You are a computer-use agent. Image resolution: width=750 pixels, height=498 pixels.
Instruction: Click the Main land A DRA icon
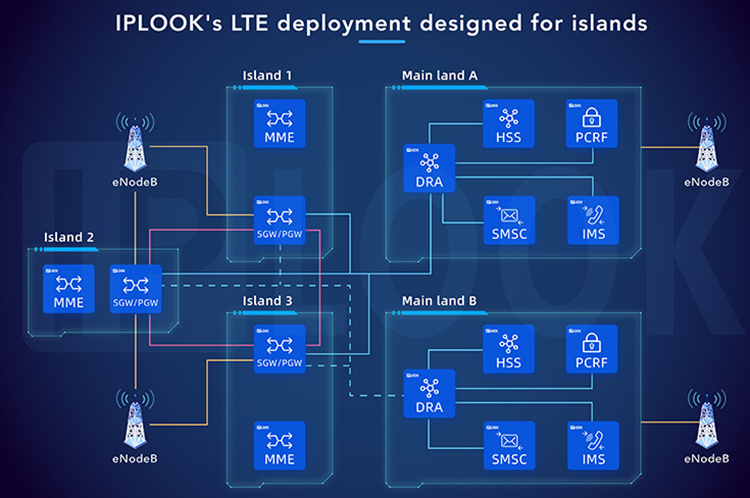tap(429, 168)
